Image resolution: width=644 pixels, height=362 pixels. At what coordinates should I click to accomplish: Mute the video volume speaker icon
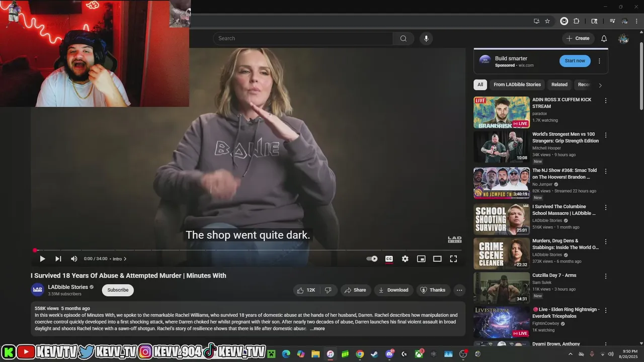[74, 259]
